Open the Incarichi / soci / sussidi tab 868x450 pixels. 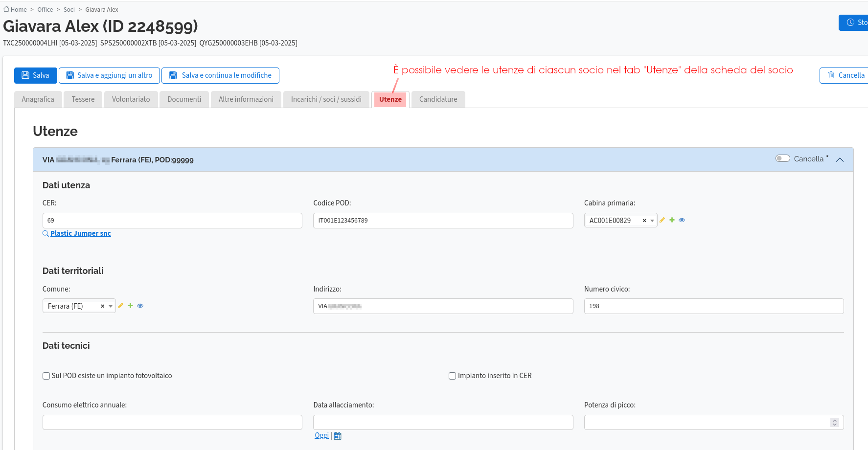tap(326, 99)
